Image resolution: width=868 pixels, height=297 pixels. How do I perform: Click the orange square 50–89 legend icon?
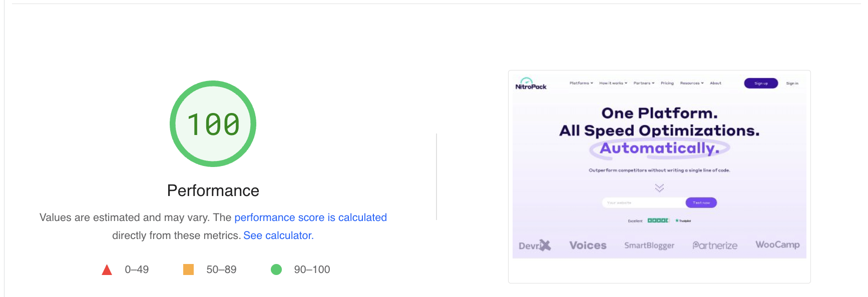188,269
